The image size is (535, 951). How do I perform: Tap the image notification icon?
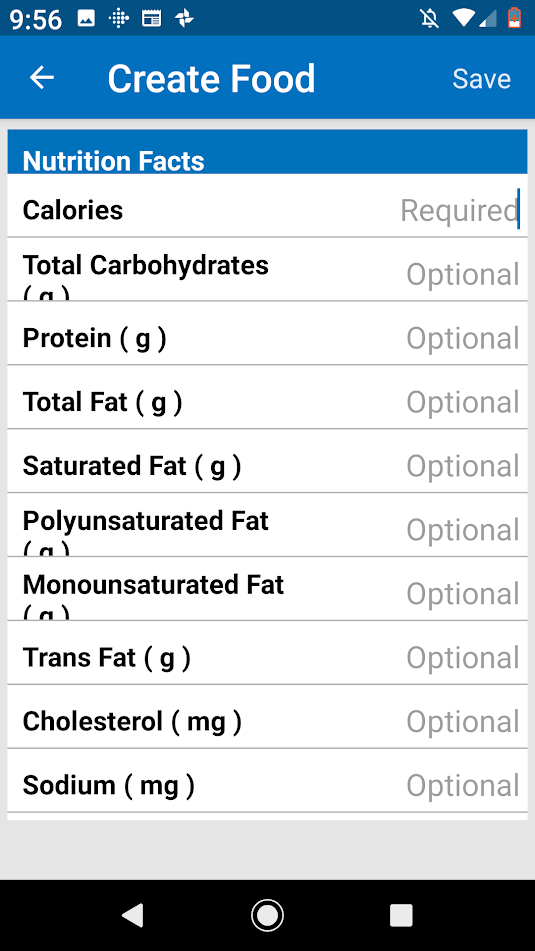(x=86, y=19)
